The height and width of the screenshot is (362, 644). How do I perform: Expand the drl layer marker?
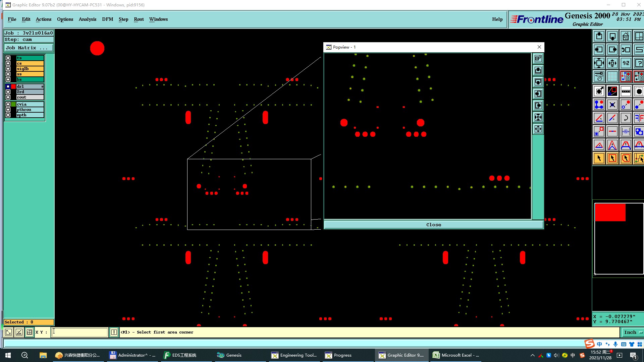coord(42,86)
